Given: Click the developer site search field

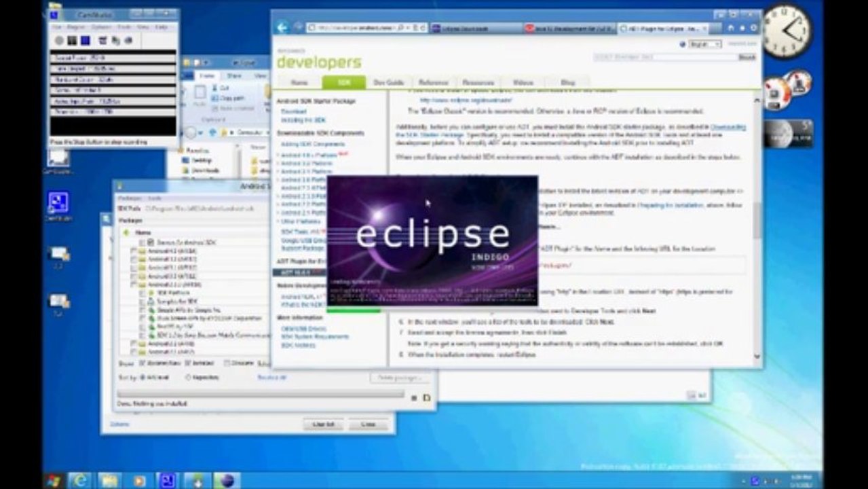Looking at the screenshot, I should [664, 57].
